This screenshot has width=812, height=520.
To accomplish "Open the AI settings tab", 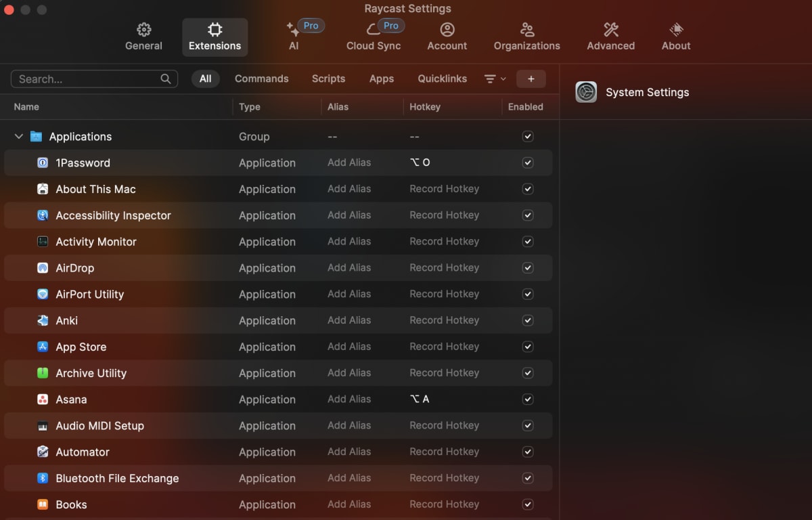I will (x=294, y=37).
